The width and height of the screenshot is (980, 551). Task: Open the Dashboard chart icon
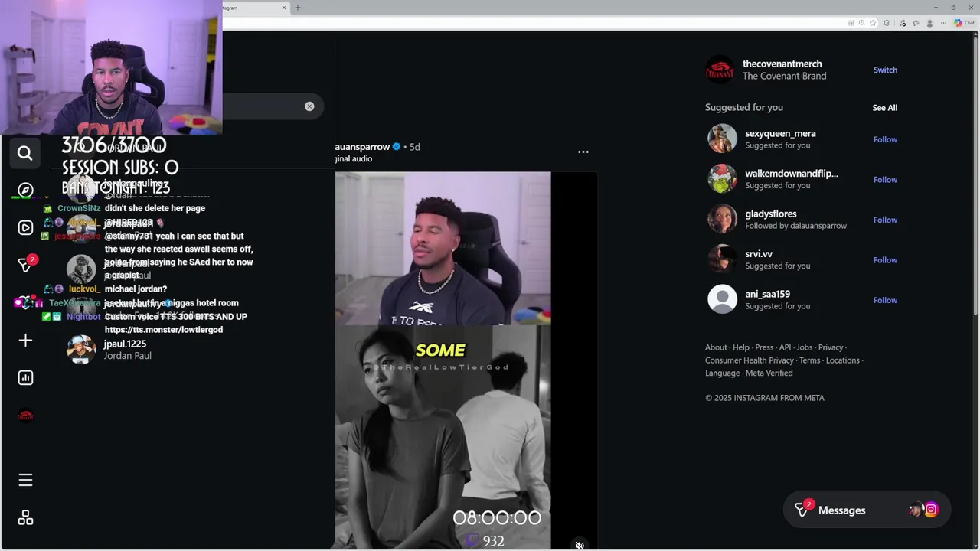coord(25,377)
